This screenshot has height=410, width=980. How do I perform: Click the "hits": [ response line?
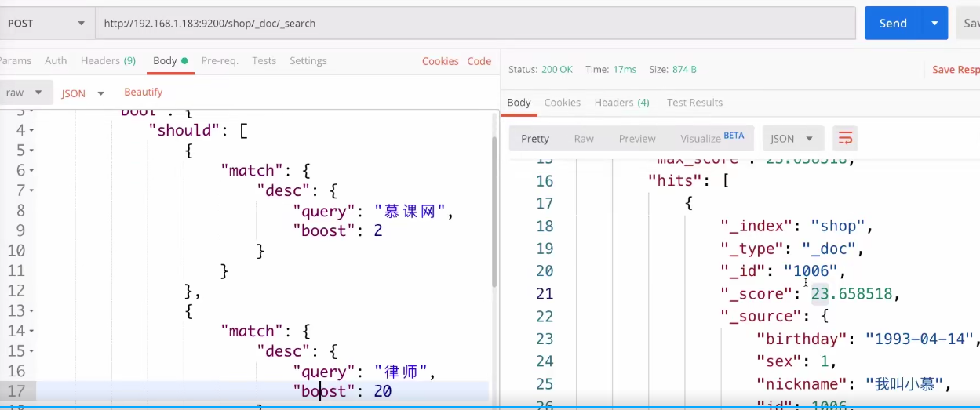click(689, 181)
